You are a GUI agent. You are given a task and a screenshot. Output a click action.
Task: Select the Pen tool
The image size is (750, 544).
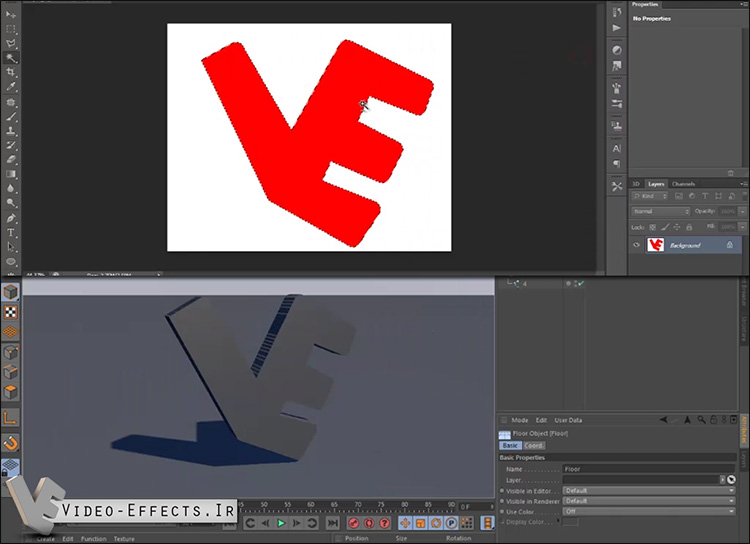pos(11,219)
